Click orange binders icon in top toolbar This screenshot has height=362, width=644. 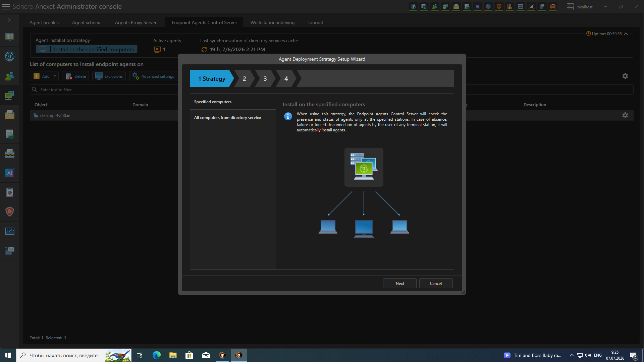[x=510, y=7]
